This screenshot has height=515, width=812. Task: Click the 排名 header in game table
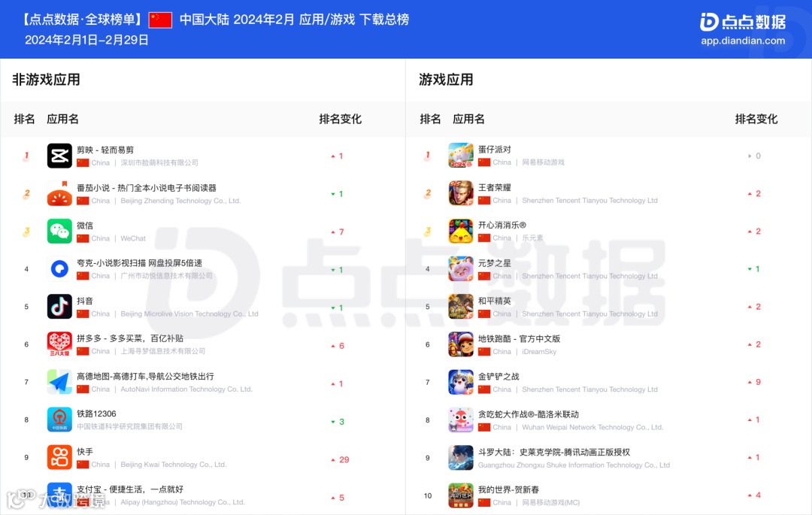(430, 119)
